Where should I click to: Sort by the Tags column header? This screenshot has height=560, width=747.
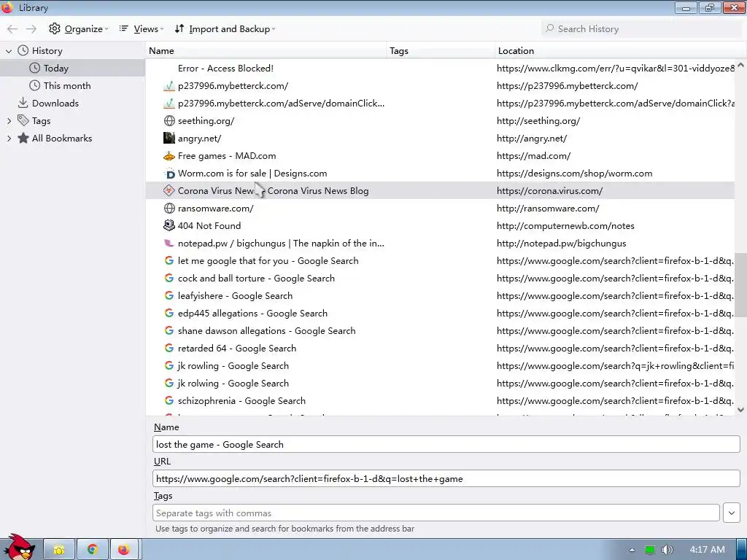[x=441, y=50]
